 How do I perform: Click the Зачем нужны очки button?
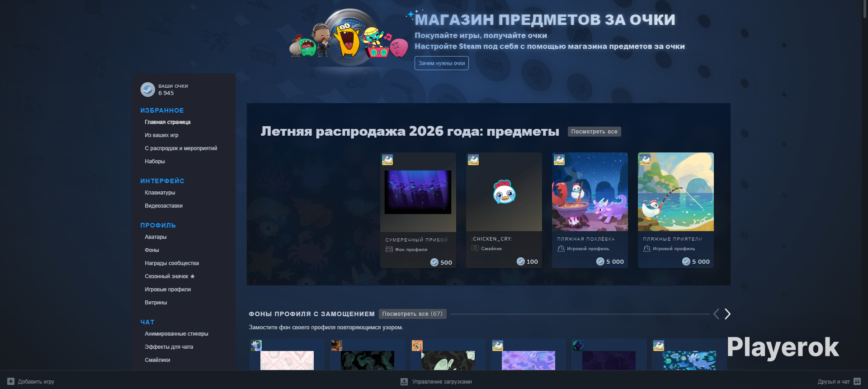[x=442, y=63]
